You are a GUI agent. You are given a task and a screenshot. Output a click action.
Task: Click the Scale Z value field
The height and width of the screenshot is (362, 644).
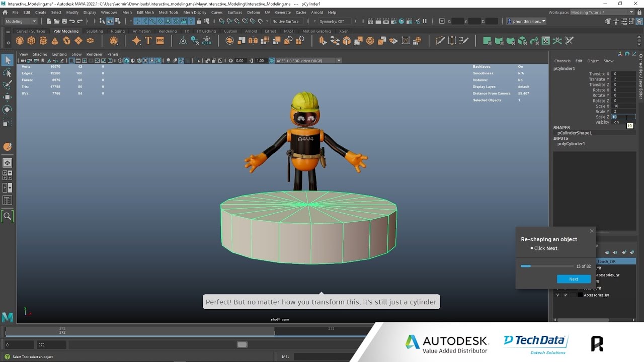[x=623, y=117]
